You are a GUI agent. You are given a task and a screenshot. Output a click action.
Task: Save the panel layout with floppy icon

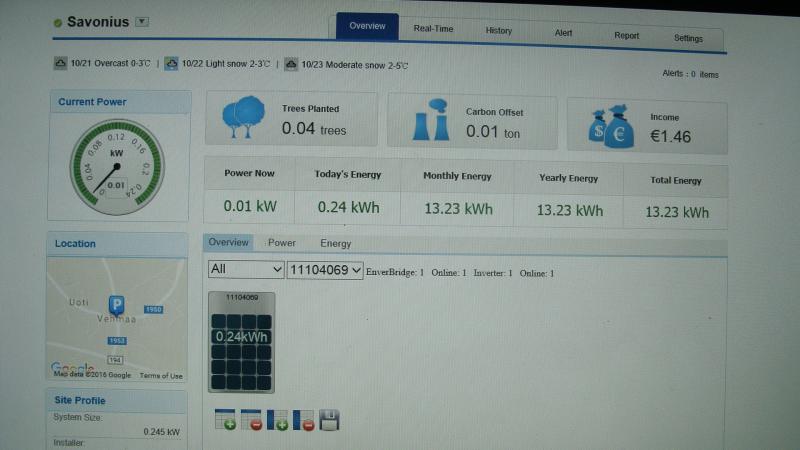(329, 420)
